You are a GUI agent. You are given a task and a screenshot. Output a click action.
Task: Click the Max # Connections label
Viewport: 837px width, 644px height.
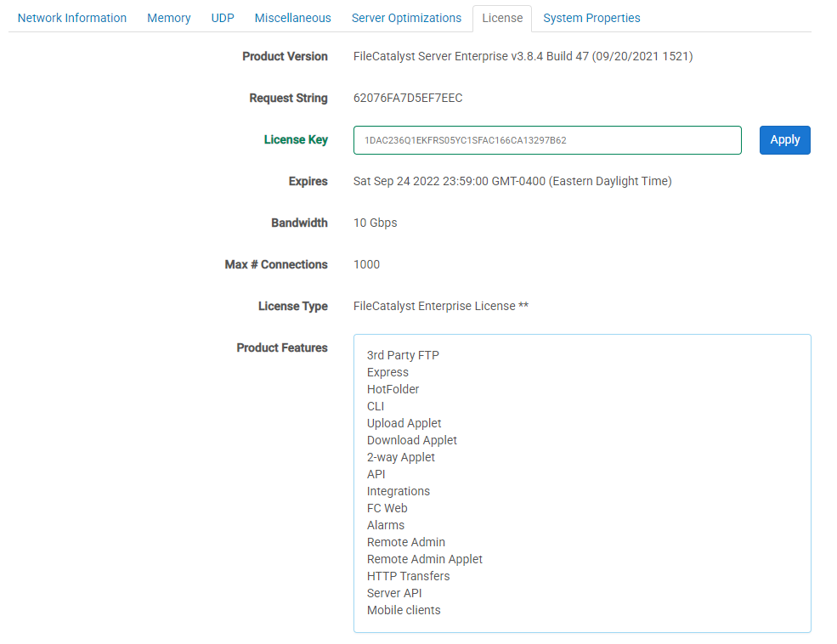[276, 264]
